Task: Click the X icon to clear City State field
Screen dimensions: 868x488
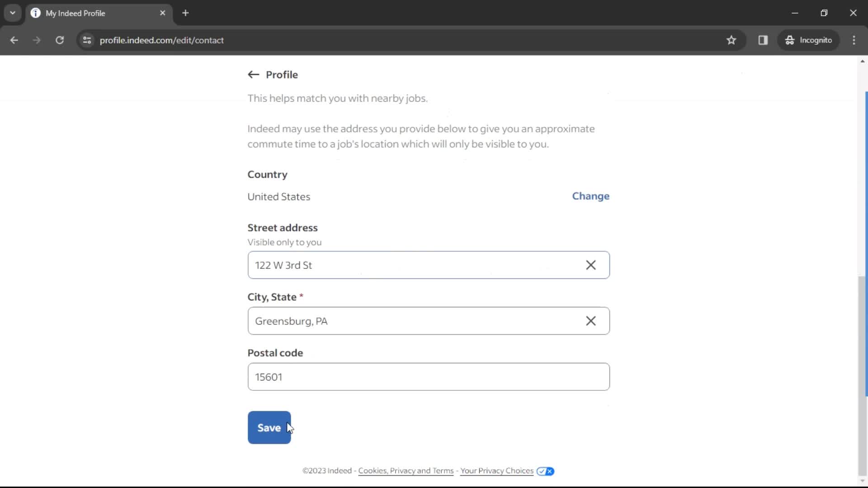Action: pos(591,320)
